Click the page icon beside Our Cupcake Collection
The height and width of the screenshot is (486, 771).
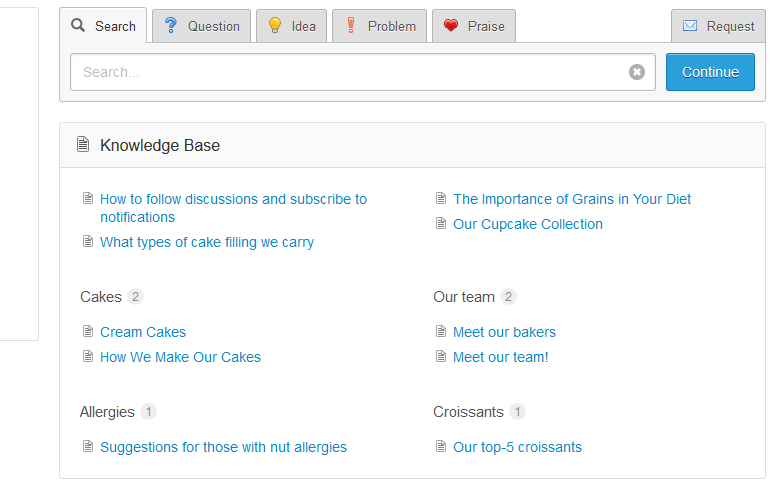pos(441,224)
